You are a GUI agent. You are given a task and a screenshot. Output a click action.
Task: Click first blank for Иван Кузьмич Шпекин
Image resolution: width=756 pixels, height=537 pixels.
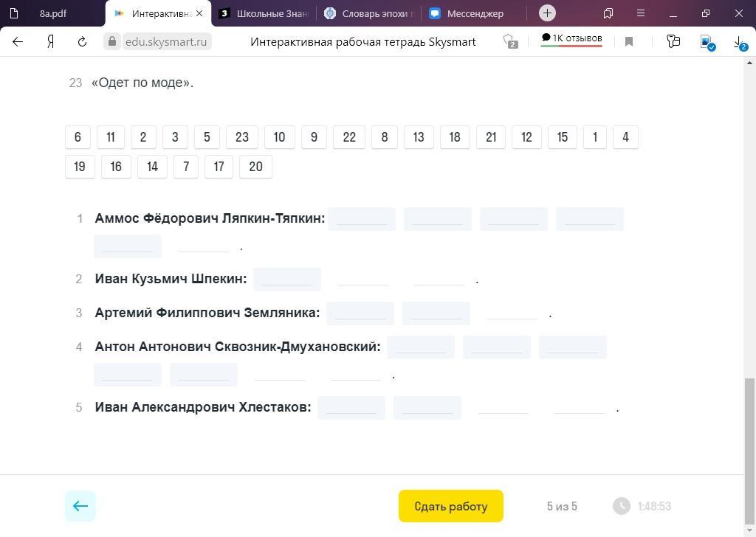(x=287, y=280)
